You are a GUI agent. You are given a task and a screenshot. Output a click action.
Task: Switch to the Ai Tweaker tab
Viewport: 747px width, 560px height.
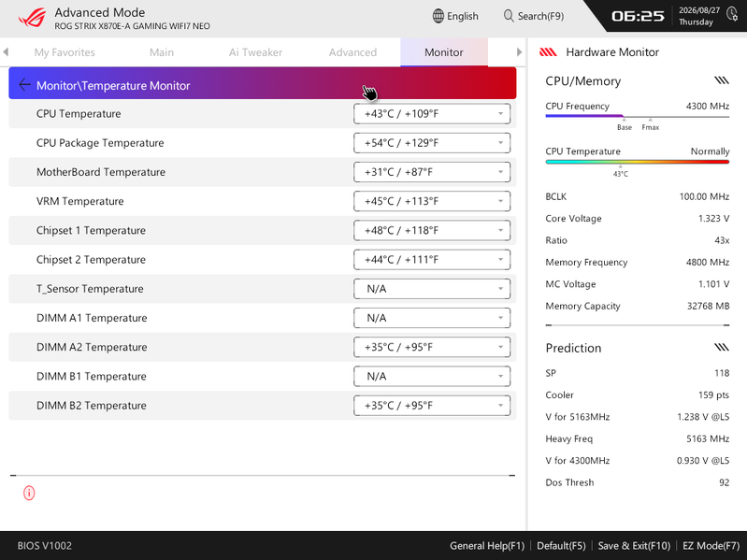coord(255,52)
